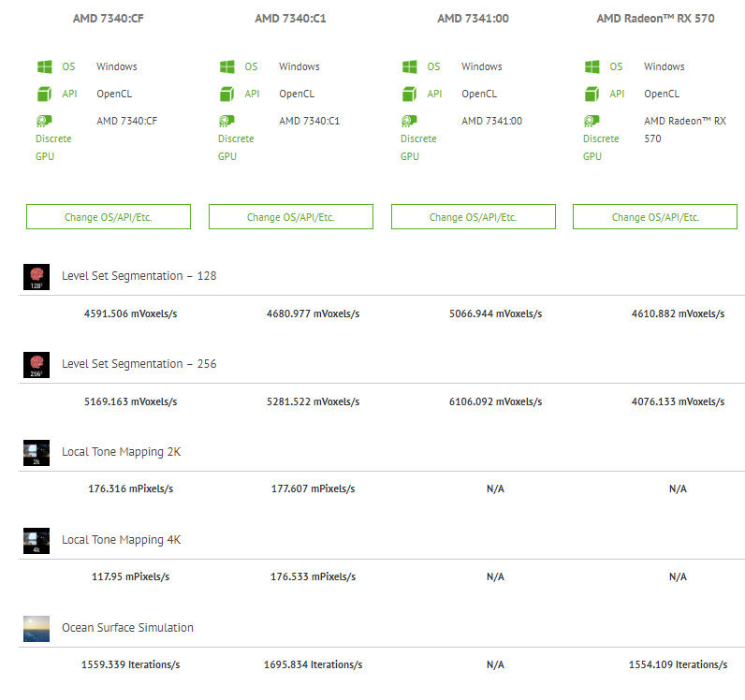Screen dimensions: 745x700
Task: Click Discrete GPU icon under AMD 7340:C1
Action: click(x=226, y=121)
